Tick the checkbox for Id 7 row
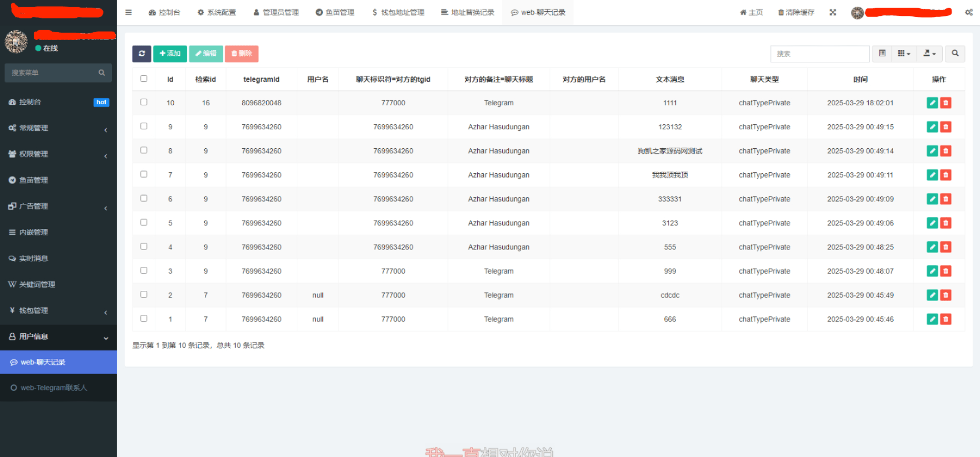This screenshot has width=980, height=457. tap(144, 174)
